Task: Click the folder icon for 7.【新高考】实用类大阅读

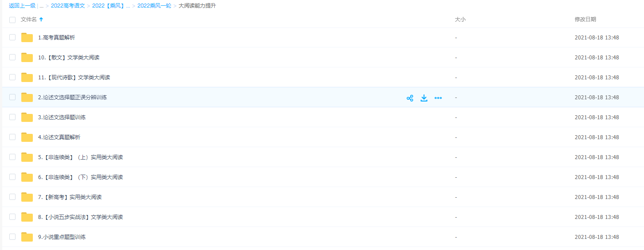Action: [x=27, y=197]
